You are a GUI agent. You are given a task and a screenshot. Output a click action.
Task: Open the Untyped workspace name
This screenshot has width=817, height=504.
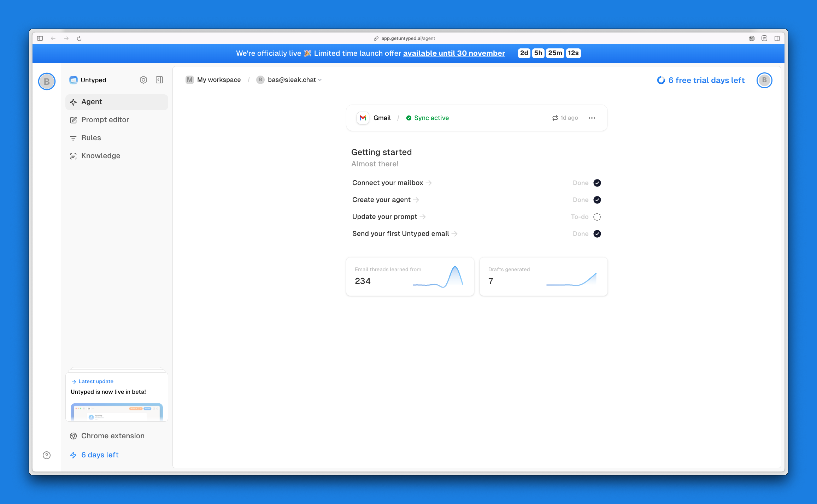[93, 80]
